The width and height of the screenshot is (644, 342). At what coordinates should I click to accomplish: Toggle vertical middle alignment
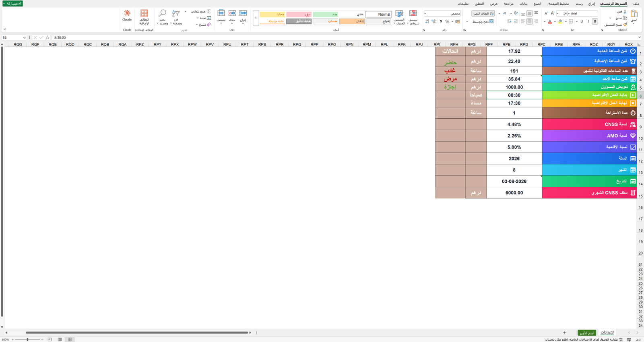click(529, 13)
